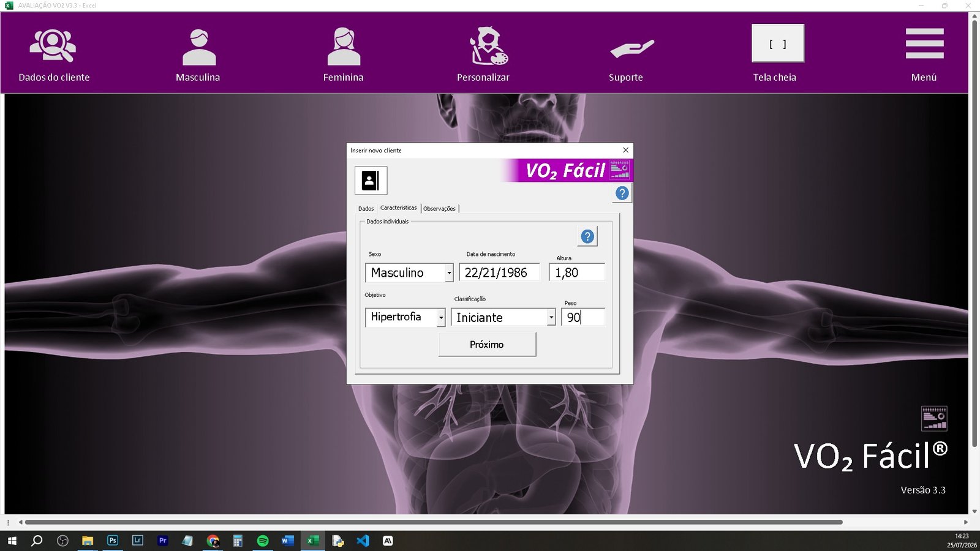Open Spotify from the taskbar
Viewport: 980px width, 551px height.
click(x=263, y=541)
